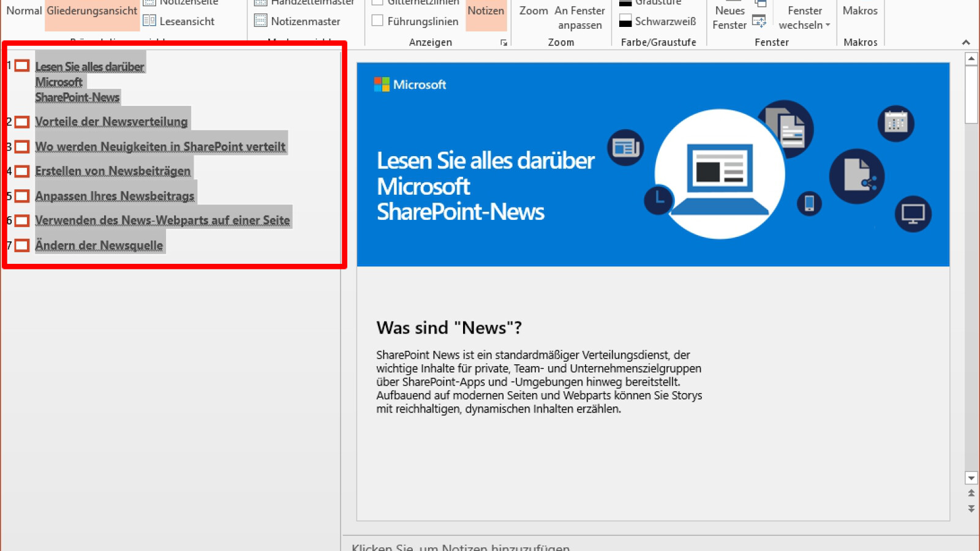Switch to Schwarzweiß color mode
The image size is (980, 551).
pos(658,21)
